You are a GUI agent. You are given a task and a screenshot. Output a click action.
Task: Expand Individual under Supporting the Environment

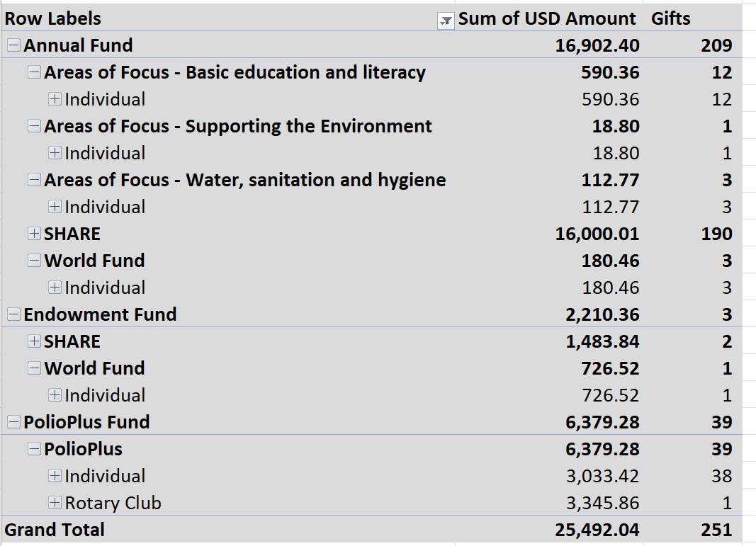coord(55,153)
